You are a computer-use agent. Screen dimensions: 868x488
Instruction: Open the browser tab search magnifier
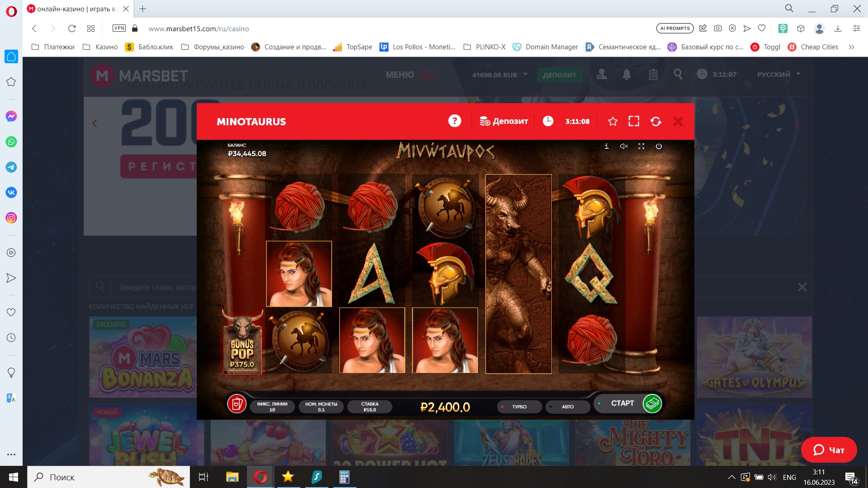[789, 9]
